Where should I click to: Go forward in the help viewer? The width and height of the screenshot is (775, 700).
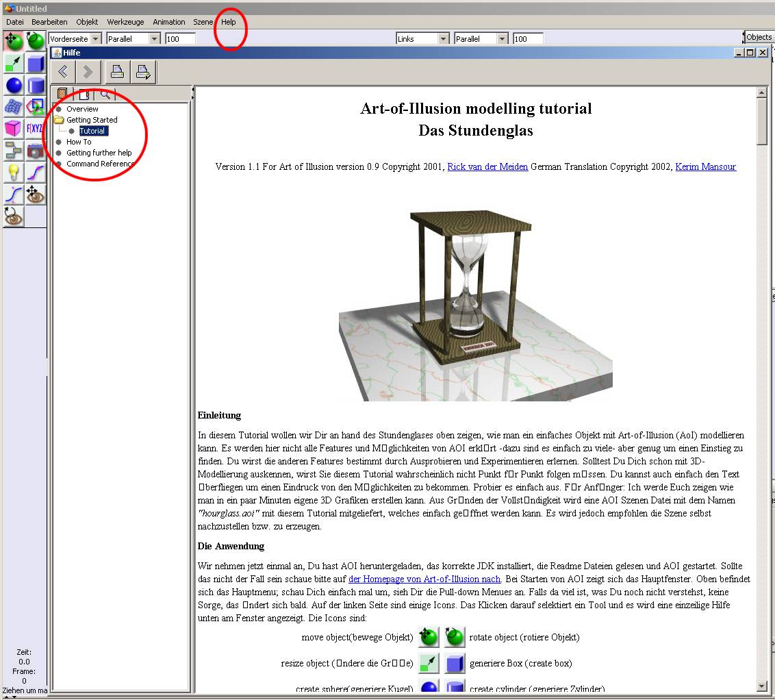[88, 72]
